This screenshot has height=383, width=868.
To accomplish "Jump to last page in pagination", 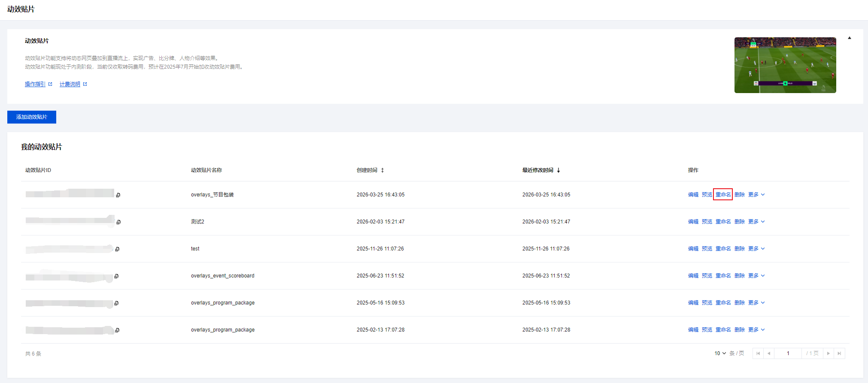I will pos(839,353).
